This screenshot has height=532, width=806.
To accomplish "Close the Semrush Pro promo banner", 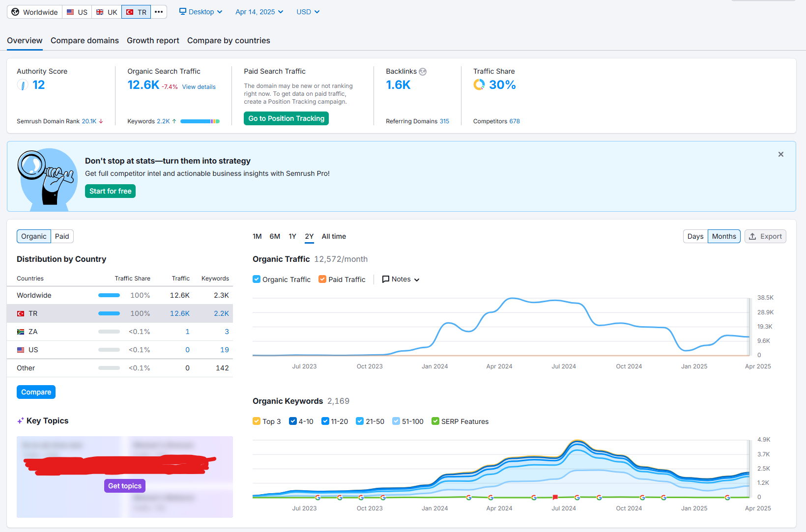I will click(780, 154).
